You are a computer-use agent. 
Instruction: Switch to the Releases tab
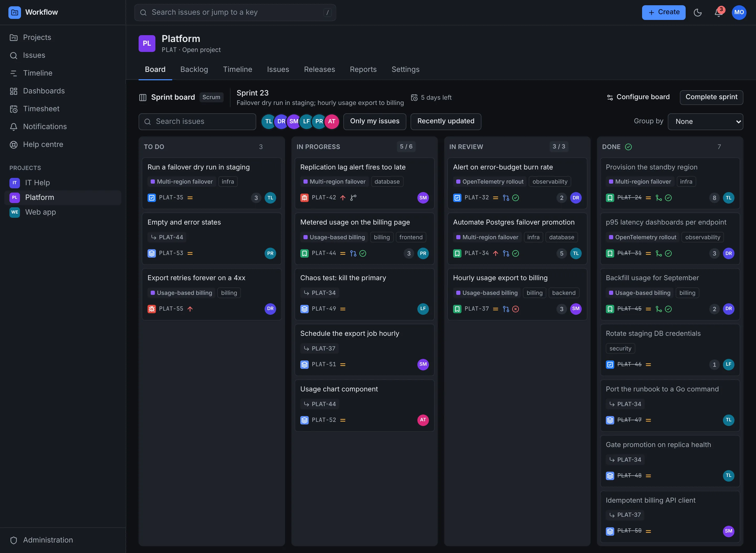[x=319, y=69]
